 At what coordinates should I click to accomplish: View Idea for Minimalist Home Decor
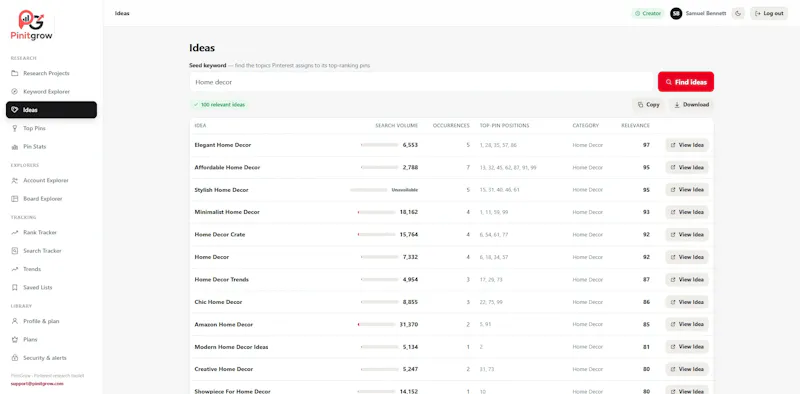(x=687, y=212)
